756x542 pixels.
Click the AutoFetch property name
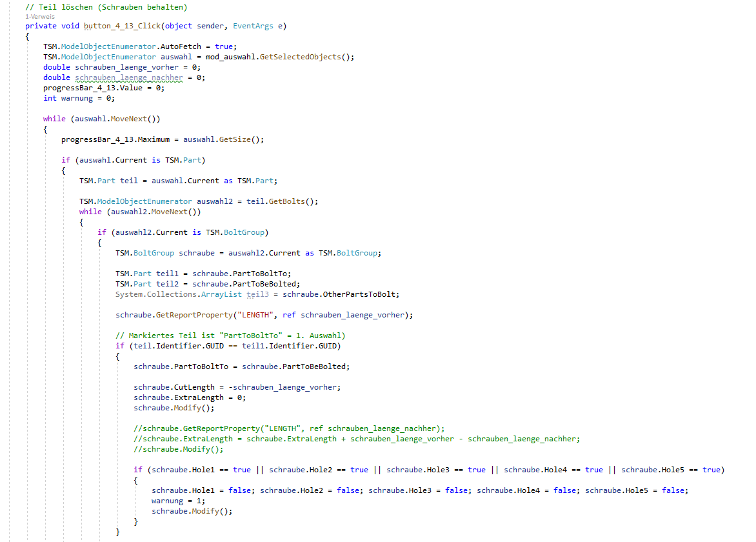[181, 46]
